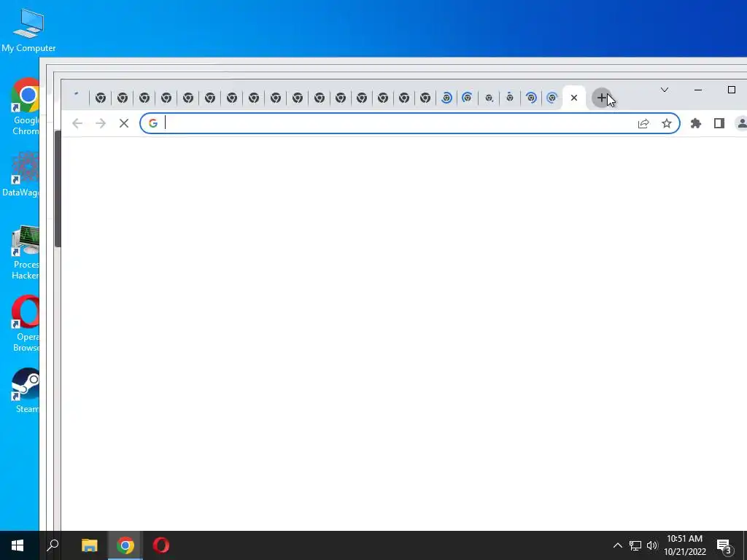Open the tab search dropdown chevron
Viewport: 747px width, 560px height.
click(x=665, y=90)
